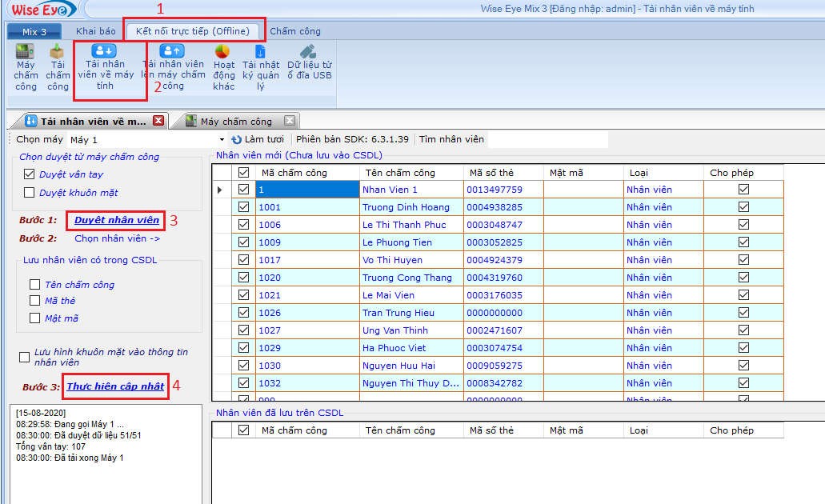Click Tải nhân viên lên máy chấm công icon

[172, 52]
